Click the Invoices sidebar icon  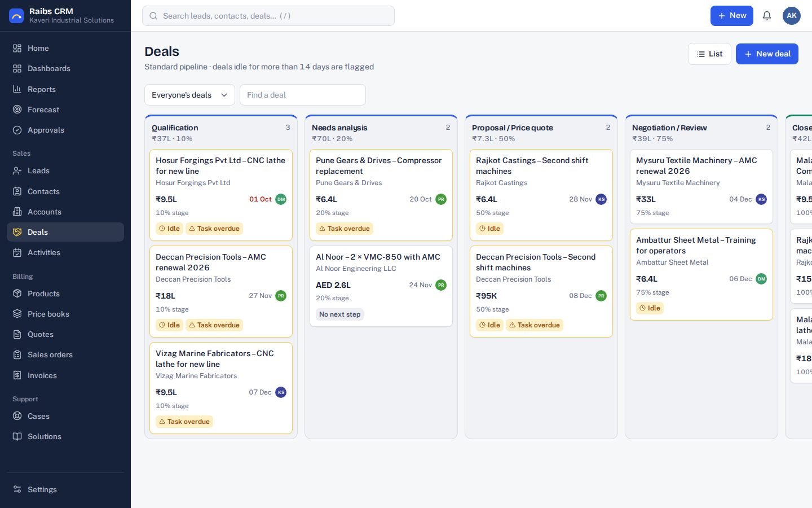17,375
